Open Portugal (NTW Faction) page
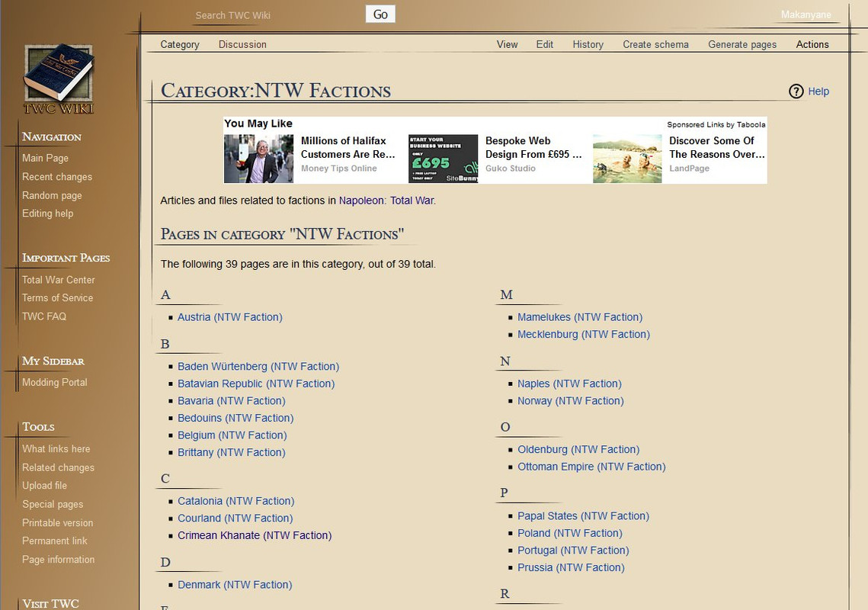 (573, 551)
